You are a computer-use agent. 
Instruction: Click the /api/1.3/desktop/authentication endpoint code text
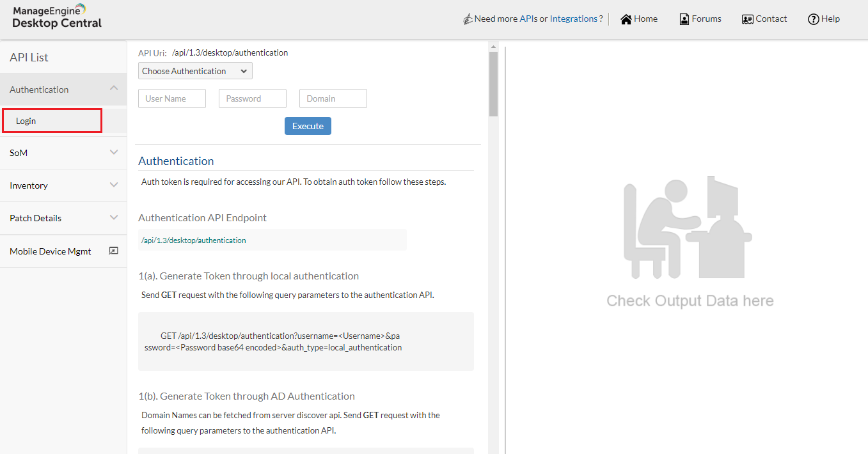pos(194,240)
